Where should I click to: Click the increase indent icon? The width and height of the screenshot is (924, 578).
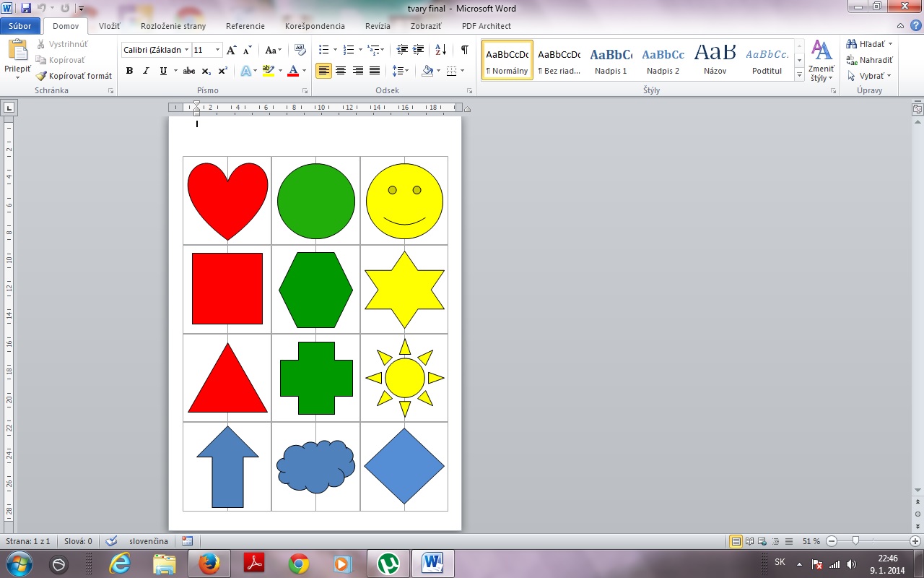tap(419, 50)
